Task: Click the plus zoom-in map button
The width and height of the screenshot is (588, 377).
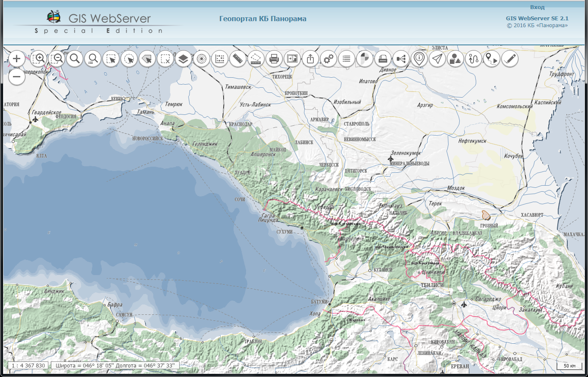Action: point(16,59)
